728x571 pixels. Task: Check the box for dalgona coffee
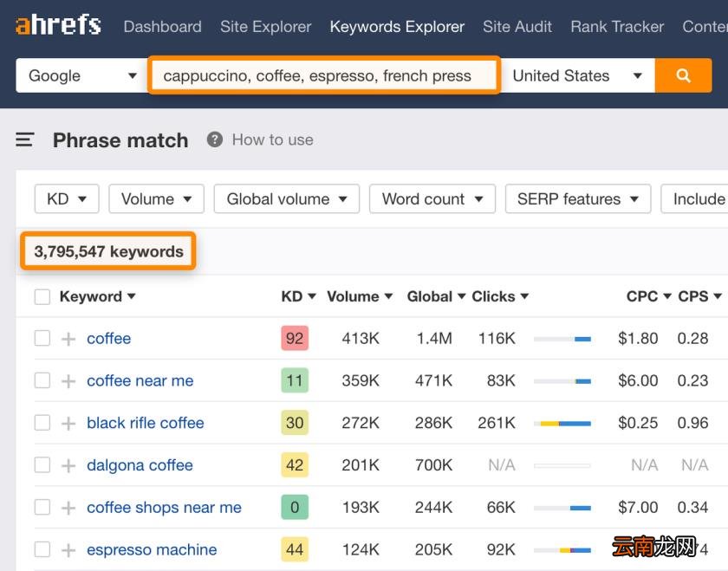coord(42,465)
